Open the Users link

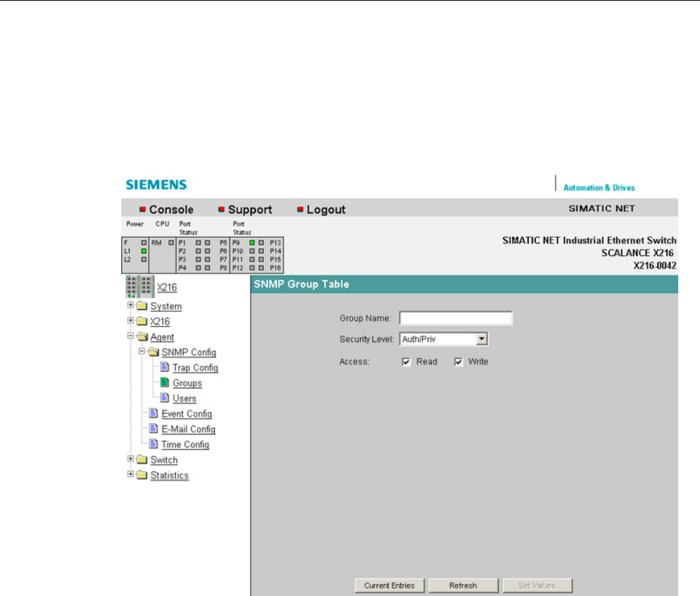click(184, 398)
